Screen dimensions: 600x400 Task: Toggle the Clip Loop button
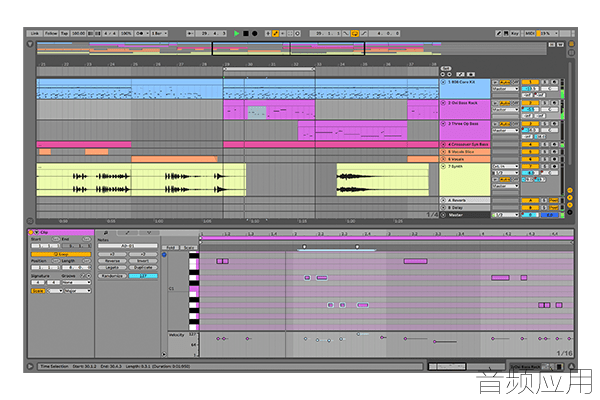tap(61, 254)
